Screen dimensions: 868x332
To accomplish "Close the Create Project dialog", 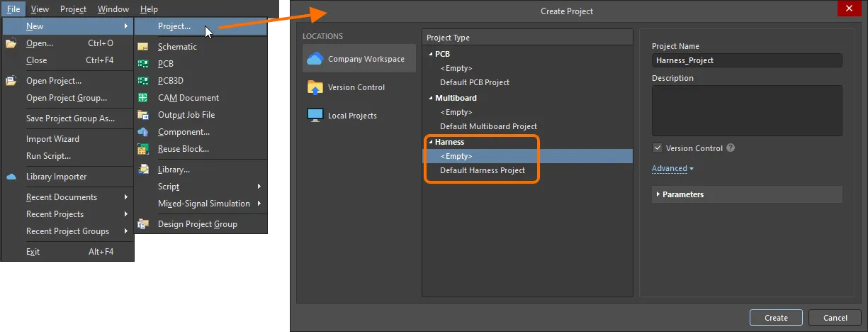I will pyautogui.click(x=849, y=9).
